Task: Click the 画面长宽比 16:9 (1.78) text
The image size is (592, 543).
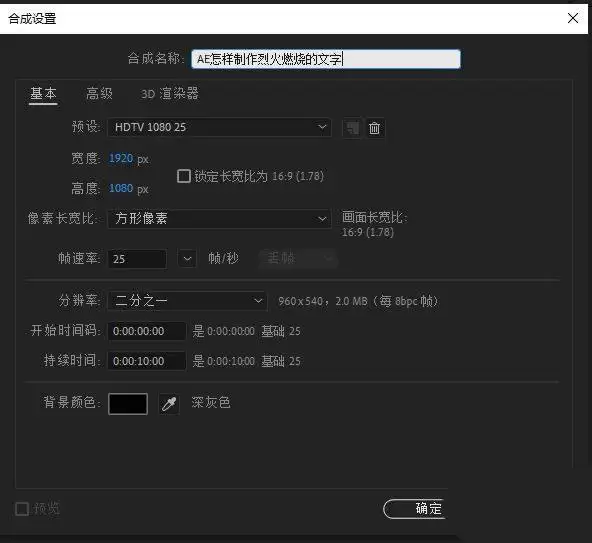Action: click(375, 224)
